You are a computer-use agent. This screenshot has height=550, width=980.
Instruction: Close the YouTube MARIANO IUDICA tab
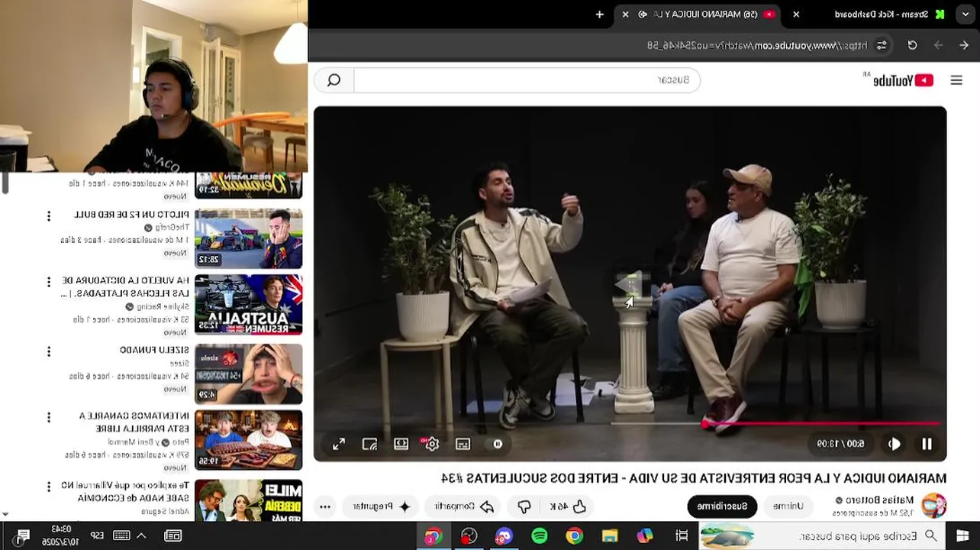[x=625, y=15]
